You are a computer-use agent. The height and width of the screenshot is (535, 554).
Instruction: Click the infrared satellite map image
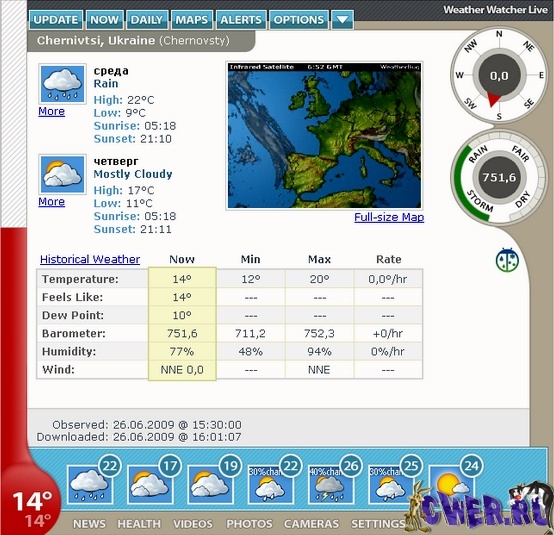324,136
